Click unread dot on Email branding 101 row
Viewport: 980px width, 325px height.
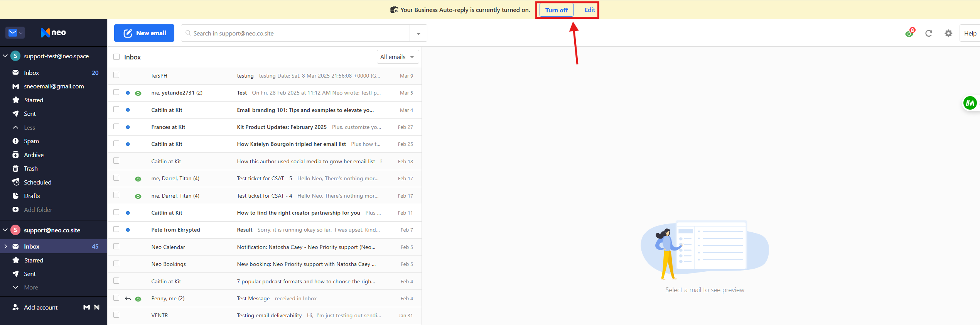point(128,110)
